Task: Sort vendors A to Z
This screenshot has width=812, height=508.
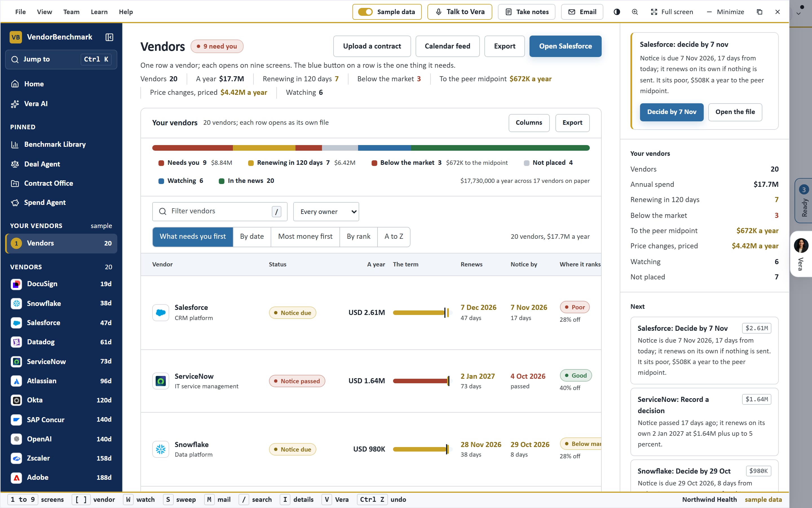Action: pyautogui.click(x=394, y=237)
